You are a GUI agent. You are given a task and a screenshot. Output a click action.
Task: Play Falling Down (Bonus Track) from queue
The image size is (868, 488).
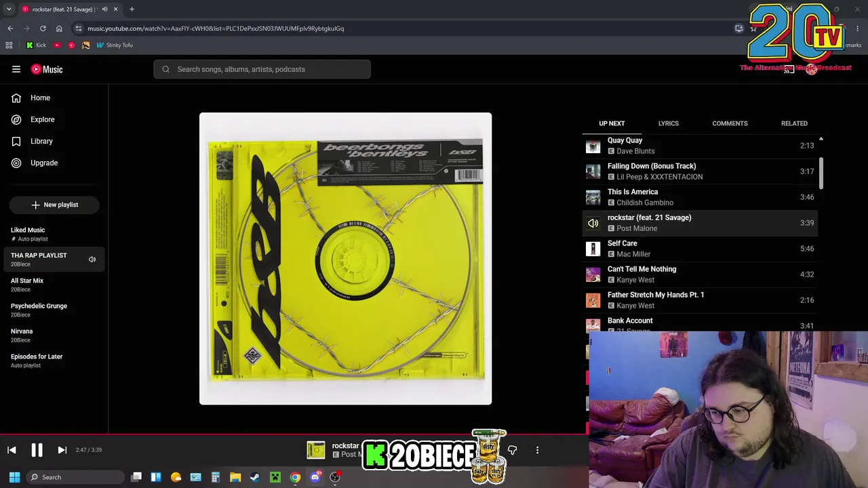pos(700,171)
